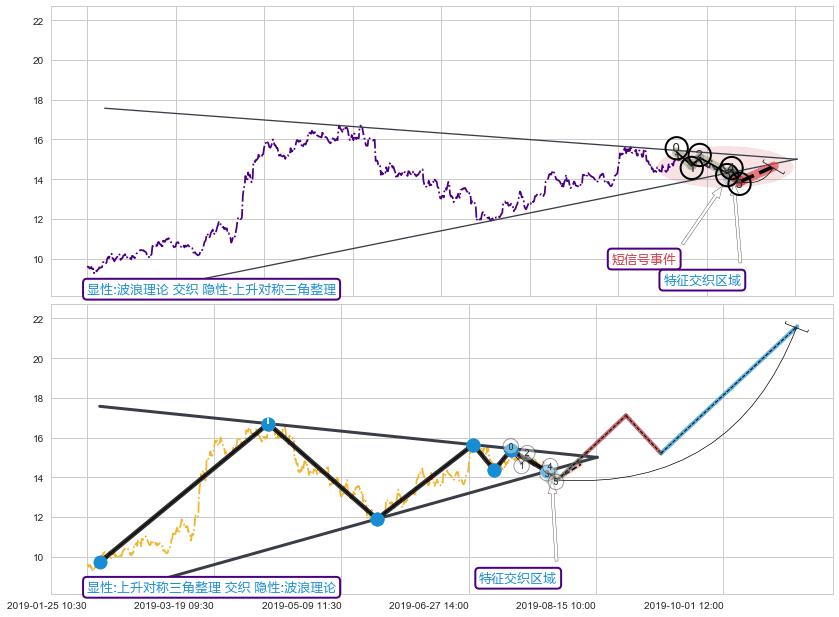Select the "特征交织区域" label in lower chart
Screen dimensions: 839x617
tap(517, 578)
